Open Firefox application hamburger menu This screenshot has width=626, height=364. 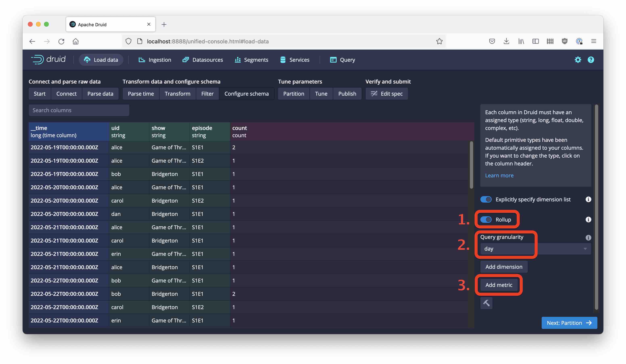[594, 41]
